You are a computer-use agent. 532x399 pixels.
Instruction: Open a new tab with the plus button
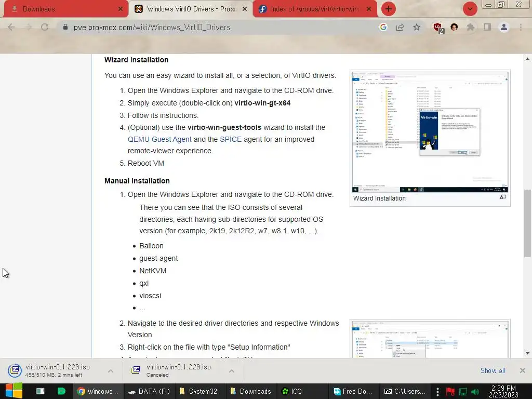(x=389, y=9)
